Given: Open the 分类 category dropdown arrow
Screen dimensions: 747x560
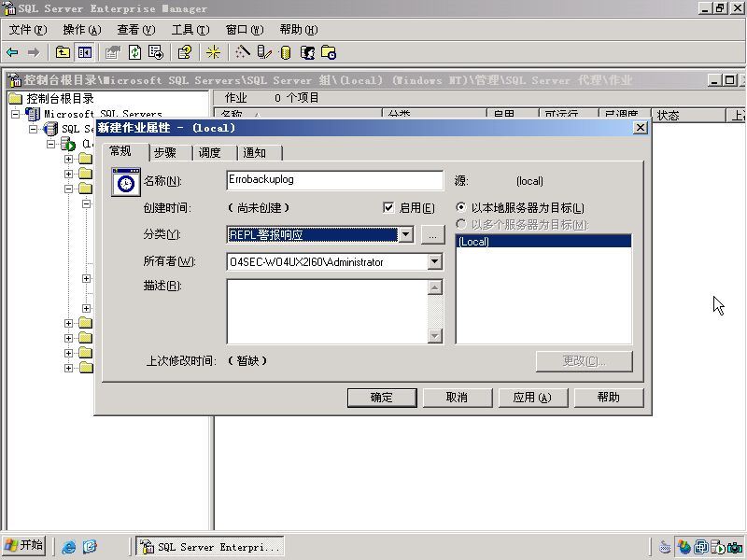Looking at the screenshot, I should tap(405, 234).
